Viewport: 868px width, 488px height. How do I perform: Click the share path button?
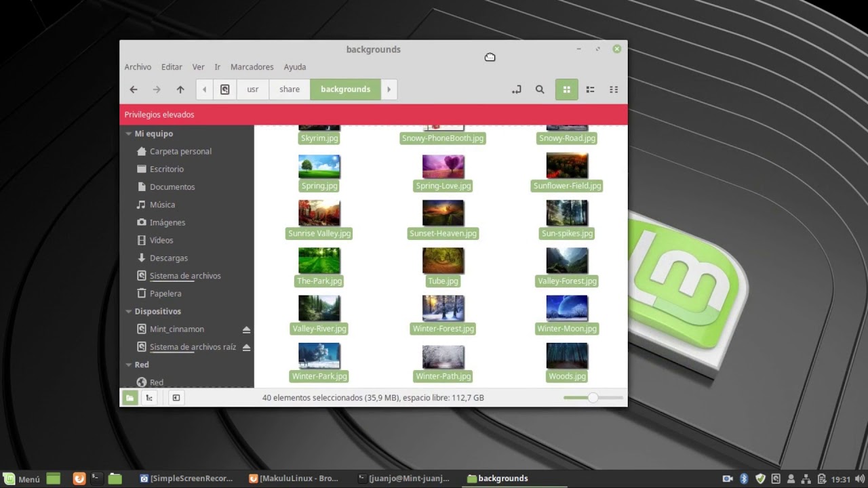[x=290, y=89]
